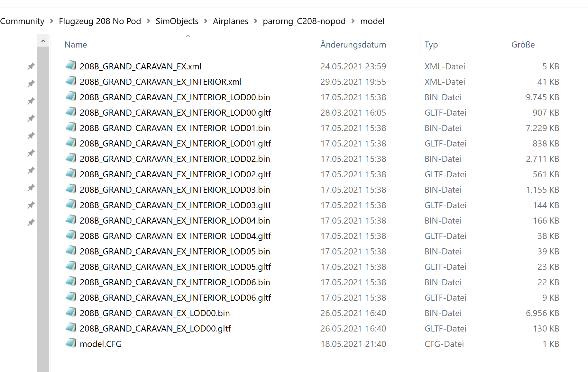Click the file name ending in INTERIOR_LOD03.gltf
The width and height of the screenshot is (588, 372).
pyautogui.click(x=175, y=205)
